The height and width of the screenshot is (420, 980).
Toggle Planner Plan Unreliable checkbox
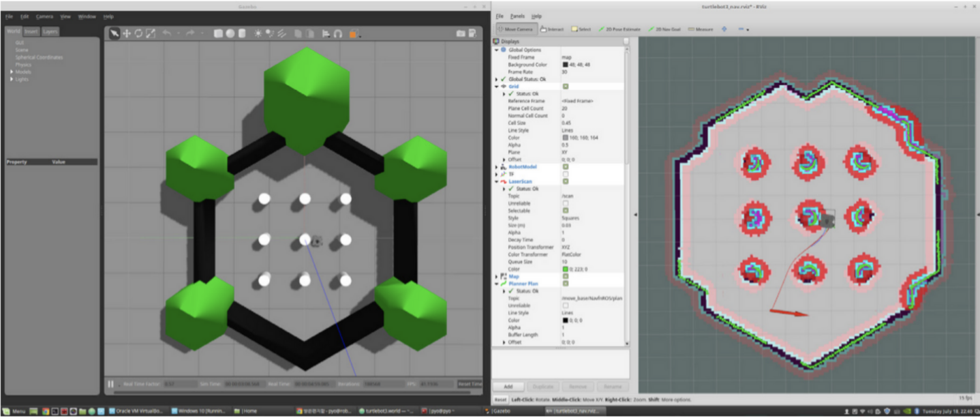point(566,305)
